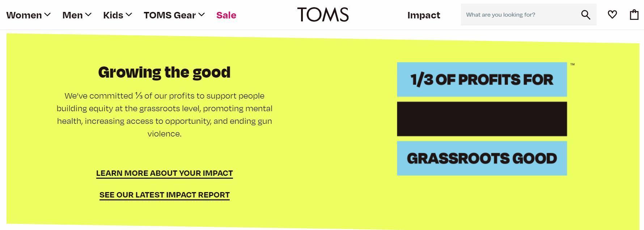Image resolution: width=644 pixels, height=230 pixels.
Task: Select the TOMS wordmark in the header
Action: (322, 15)
